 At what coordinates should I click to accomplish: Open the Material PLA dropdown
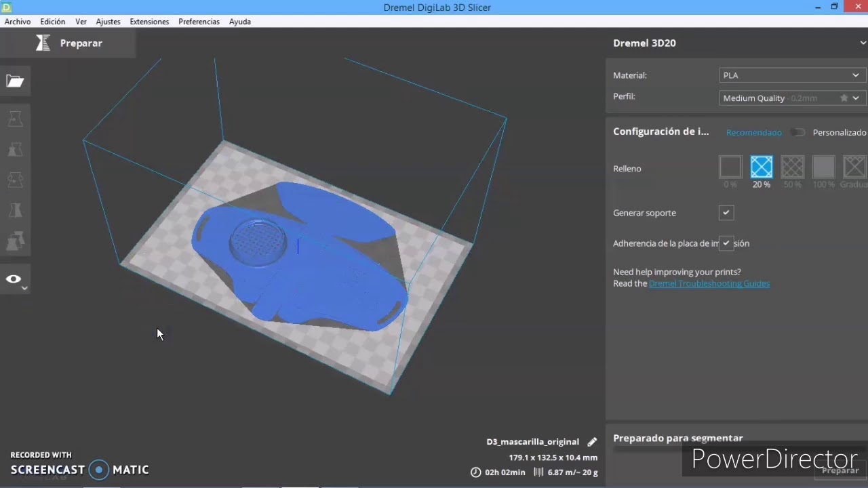click(x=793, y=75)
